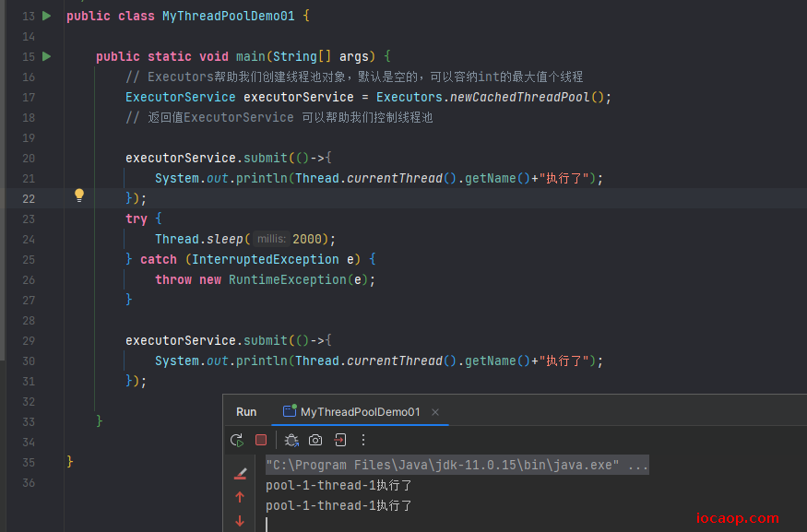Run class MyThreadPoolDemo01 from gutter arrow
This screenshot has height=532, width=807.
47,16
